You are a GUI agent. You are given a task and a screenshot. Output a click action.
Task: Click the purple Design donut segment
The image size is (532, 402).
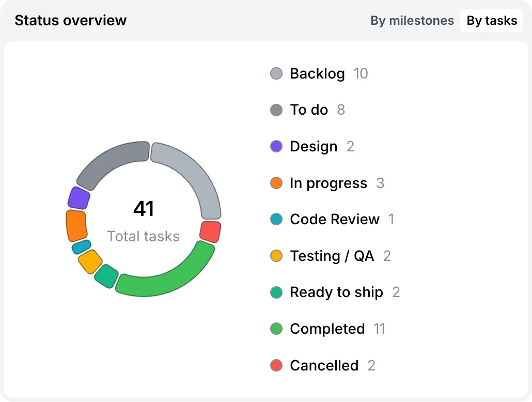79,198
